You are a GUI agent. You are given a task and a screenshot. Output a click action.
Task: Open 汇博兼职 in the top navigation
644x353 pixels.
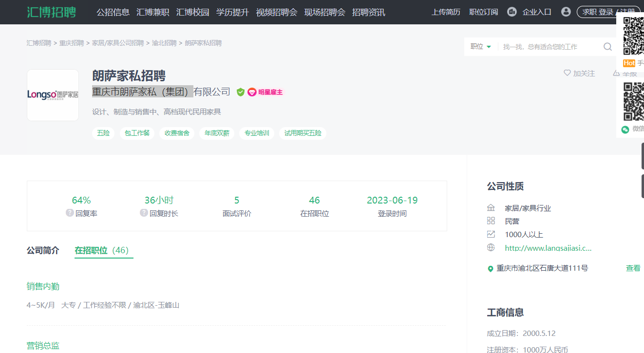(x=153, y=12)
